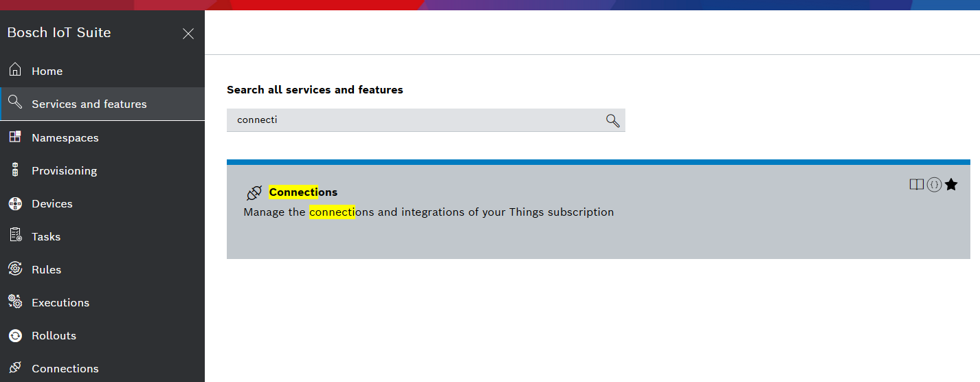Image resolution: width=980 pixels, height=382 pixels.
Task: Click the search magnifier button
Action: [x=613, y=120]
